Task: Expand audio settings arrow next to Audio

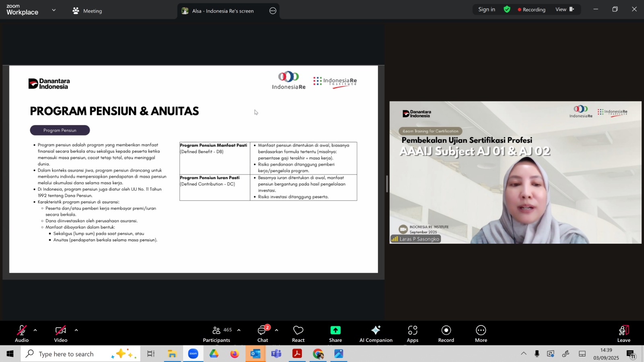Action: [x=35, y=330]
